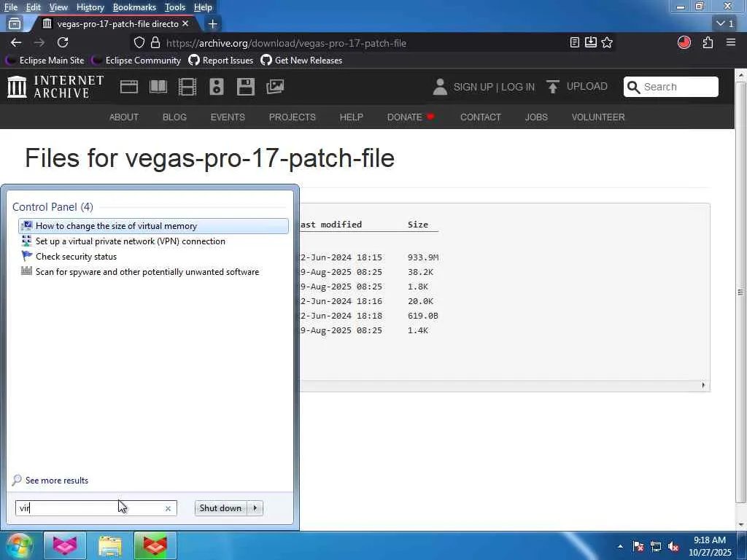Click the Windows Start orb
Screen dimensions: 747x560
pos(18,545)
